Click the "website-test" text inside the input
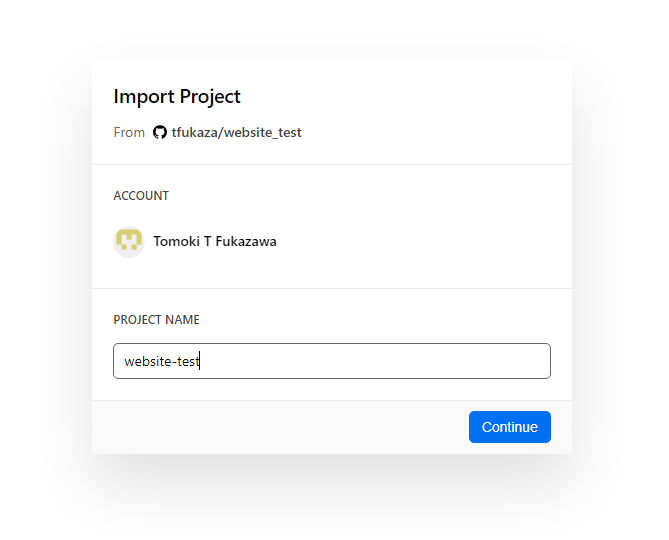This screenshot has width=669, height=540. 162,361
